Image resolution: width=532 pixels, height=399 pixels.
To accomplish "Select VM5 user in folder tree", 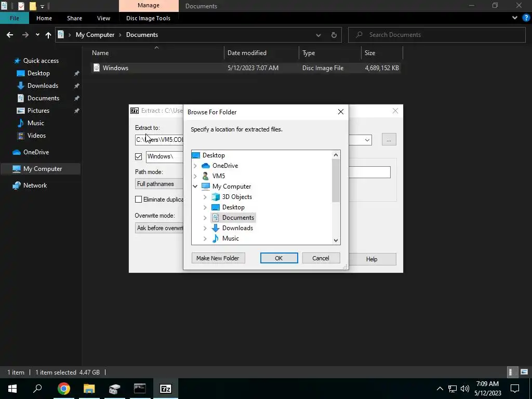I will (219, 176).
